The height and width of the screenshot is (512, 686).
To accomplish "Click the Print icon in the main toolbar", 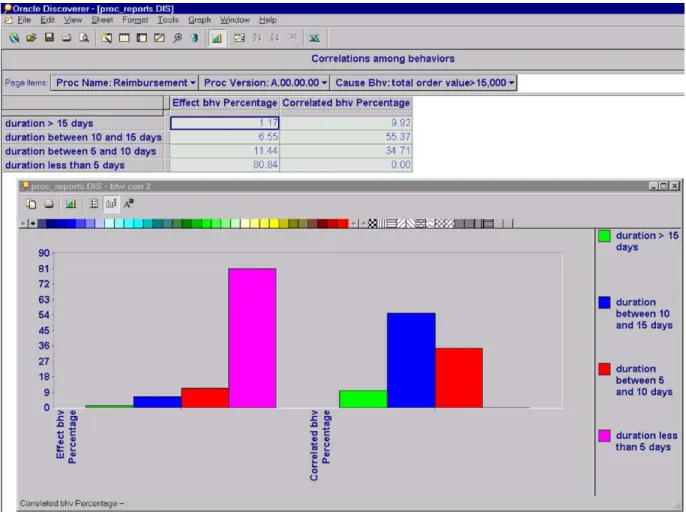I will pos(66,38).
